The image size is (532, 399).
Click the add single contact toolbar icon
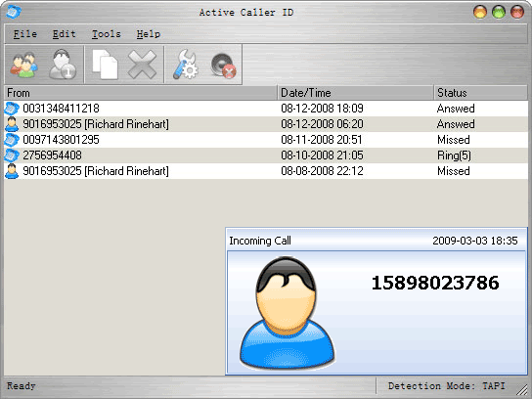[63, 65]
